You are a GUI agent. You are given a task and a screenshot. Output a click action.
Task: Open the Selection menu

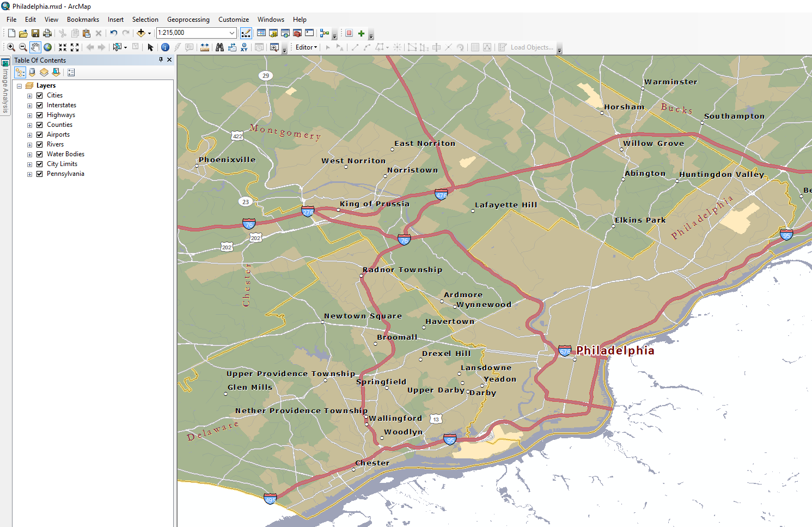point(145,19)
